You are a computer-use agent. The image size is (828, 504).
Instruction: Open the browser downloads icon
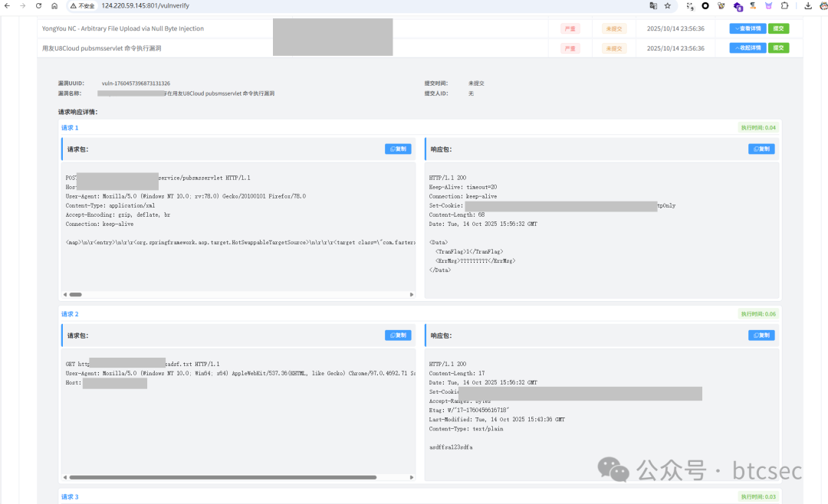click(x=808, y=5)
